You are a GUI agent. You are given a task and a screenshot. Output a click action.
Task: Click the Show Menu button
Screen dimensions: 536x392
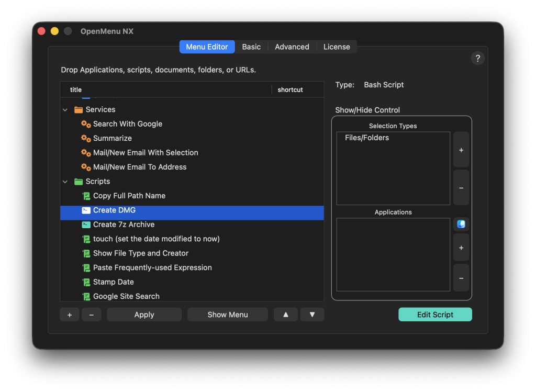(x=228, y=315)
